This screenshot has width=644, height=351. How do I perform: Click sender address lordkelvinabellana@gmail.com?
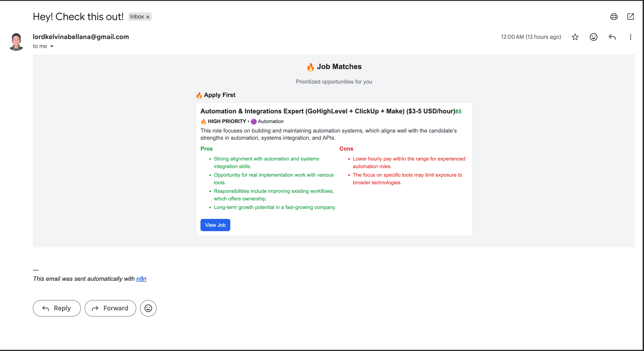pyautogui.click(x=81, y=37)
